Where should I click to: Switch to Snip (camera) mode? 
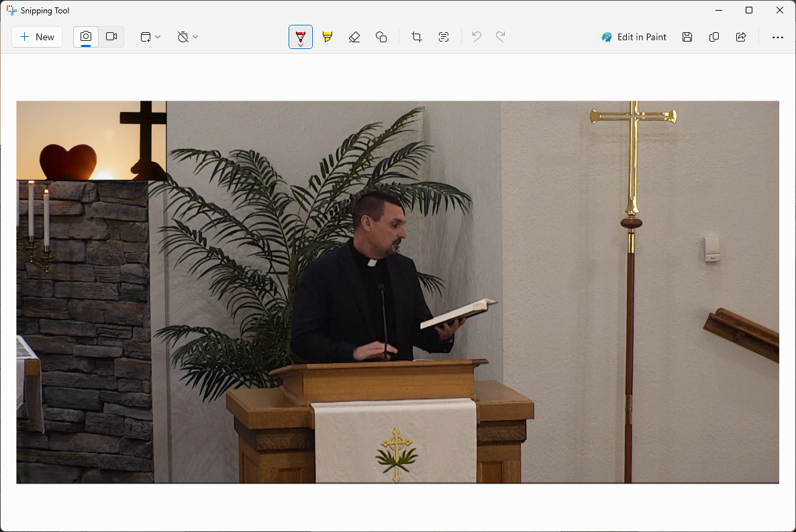tap(86, 37)
